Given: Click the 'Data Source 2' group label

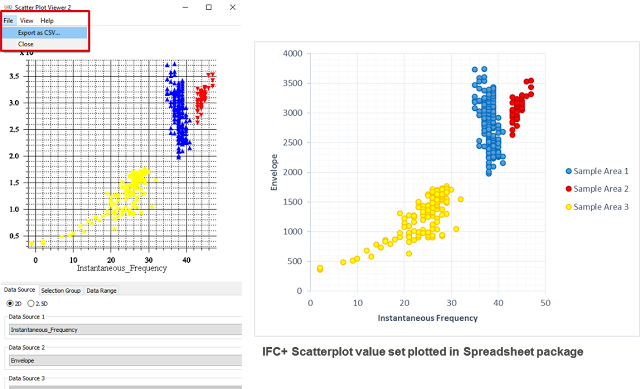Looking at the screenshot, I should click(27, 348).
